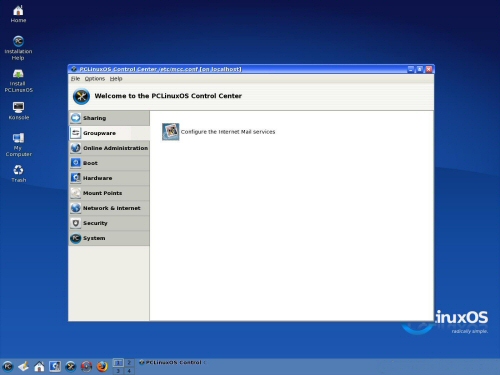Open Installation Help desktop icon
Image resolution: width=500 pixels, height=375 pixels.
[x=18, y=48]
